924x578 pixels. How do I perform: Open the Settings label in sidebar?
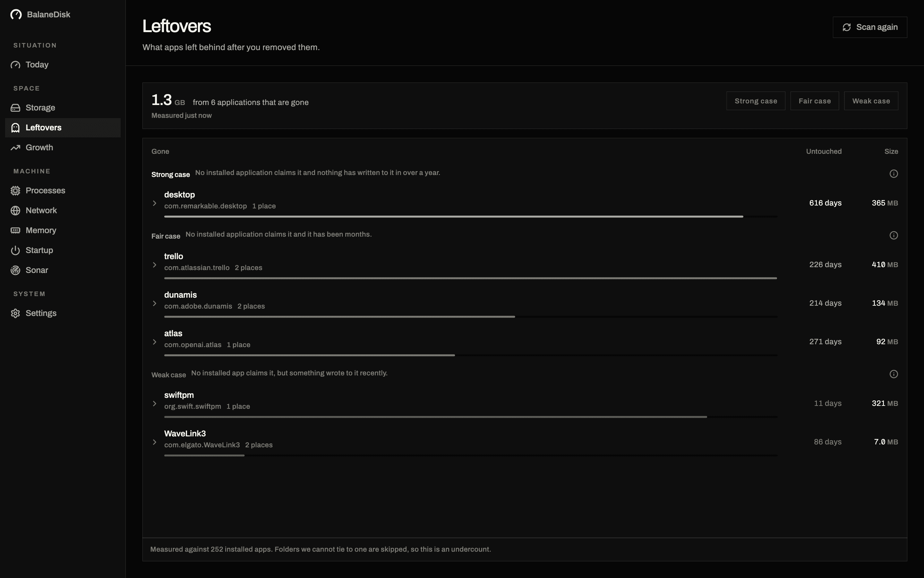(x=41, y=313)
